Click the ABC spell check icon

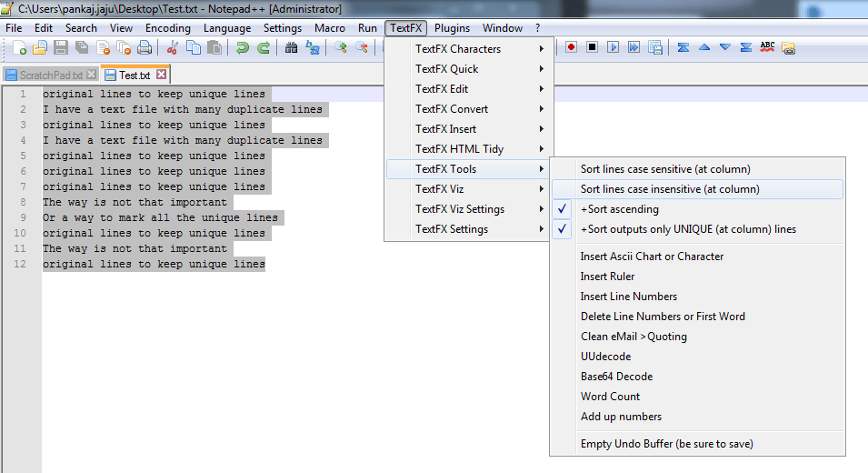(x=767, y=48)
